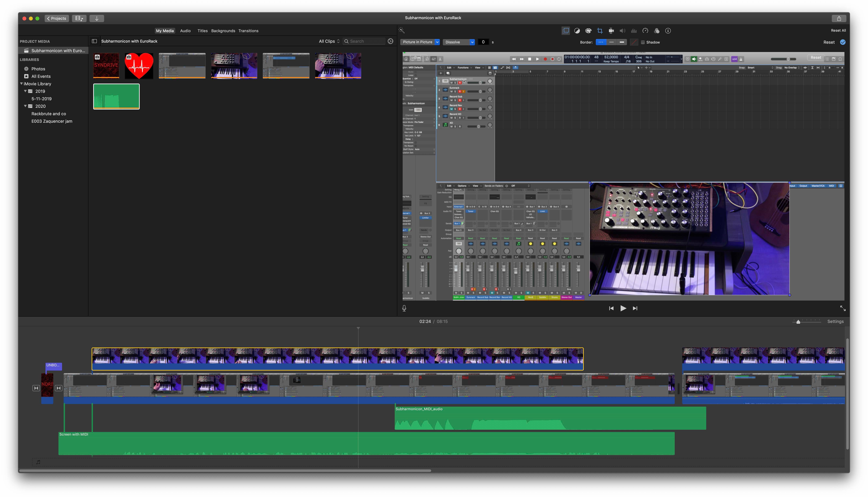Open the Dissolve transition style dropdown

click(459, 42)
